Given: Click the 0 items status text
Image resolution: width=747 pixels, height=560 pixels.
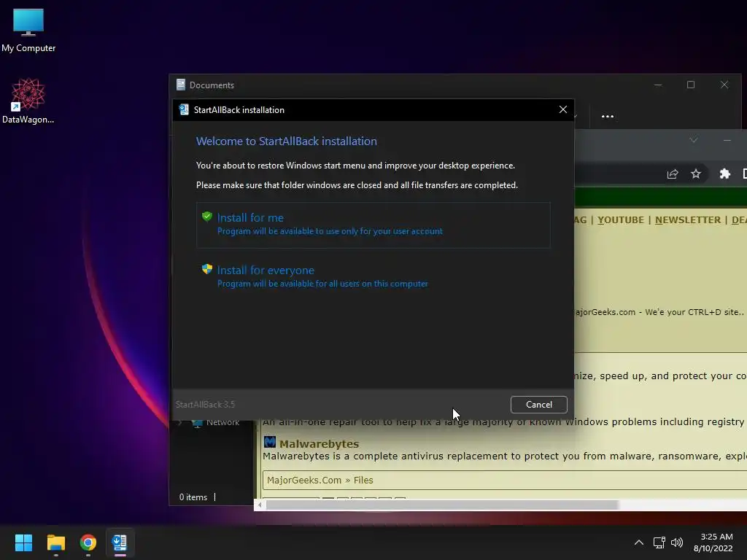Looking at the screenshot, I should tap(193, 497).
